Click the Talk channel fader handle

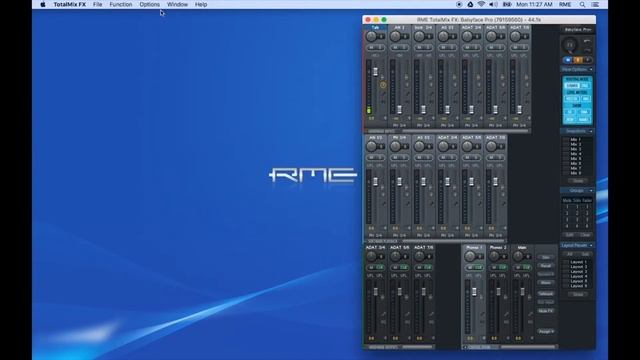pyautogui.click(x=375, y=72)
